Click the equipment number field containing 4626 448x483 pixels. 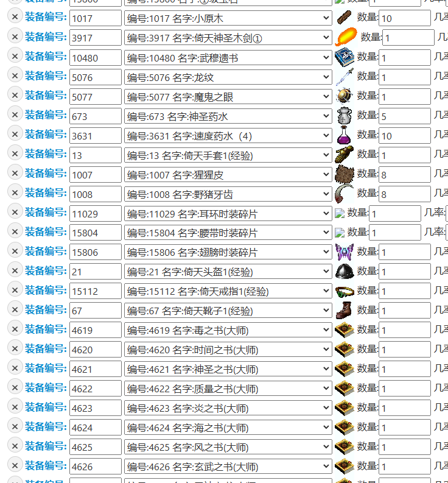pyautogui.click(x=96, y=467)
